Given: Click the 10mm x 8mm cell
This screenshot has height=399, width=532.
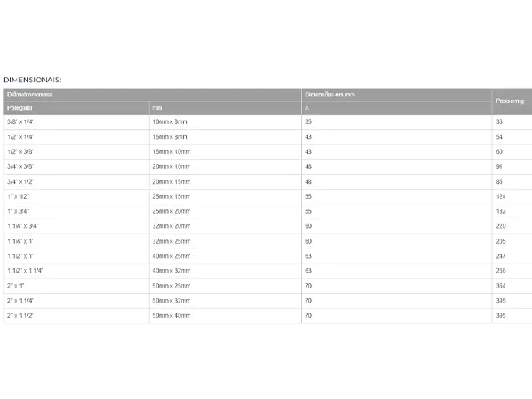Looking at the screenshot, I should pyautogui.click(x=225, y=122).
